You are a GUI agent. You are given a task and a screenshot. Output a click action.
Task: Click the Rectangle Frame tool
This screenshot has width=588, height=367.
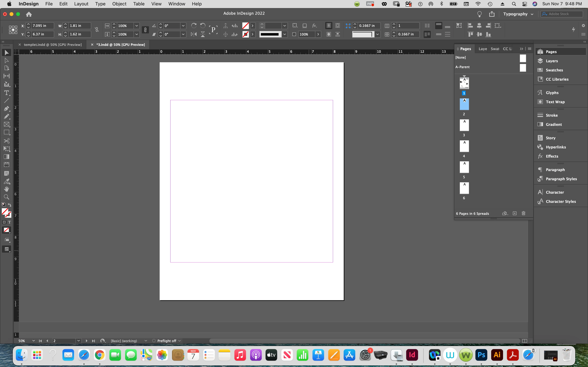(x=7, y=125)
